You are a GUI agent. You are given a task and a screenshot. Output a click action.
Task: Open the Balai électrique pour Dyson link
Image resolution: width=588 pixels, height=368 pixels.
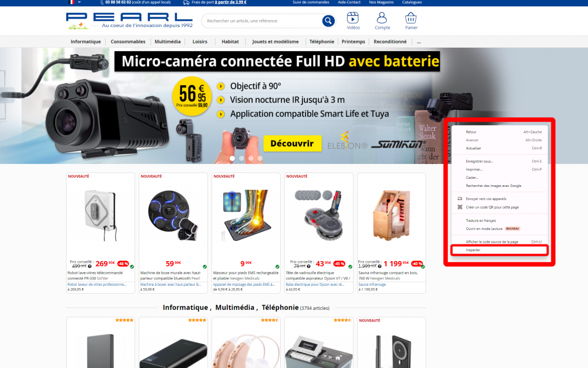tap(315, 285)
